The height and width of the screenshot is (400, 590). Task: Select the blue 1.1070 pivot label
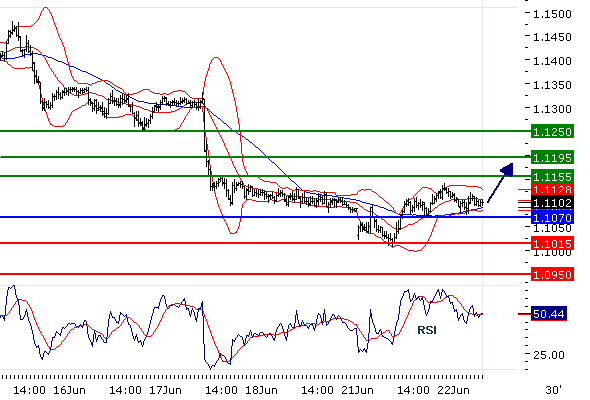click(552, 217)
